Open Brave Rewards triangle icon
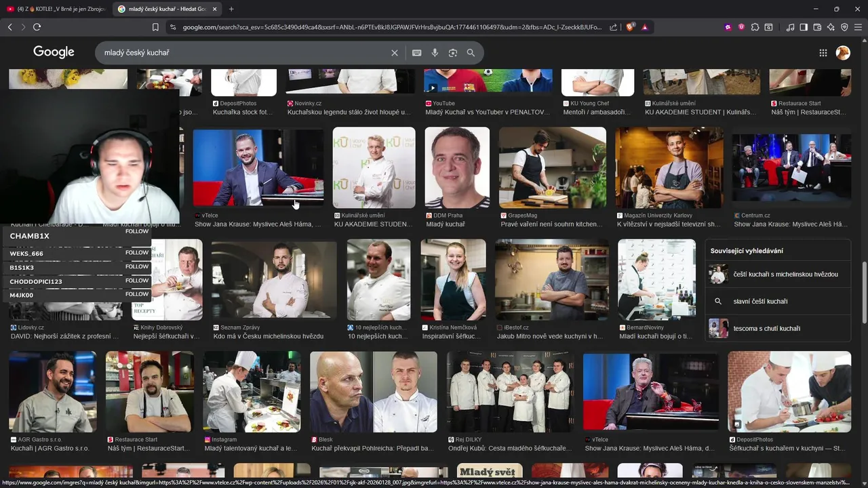The image size is (868, 488). click(644, 27)
